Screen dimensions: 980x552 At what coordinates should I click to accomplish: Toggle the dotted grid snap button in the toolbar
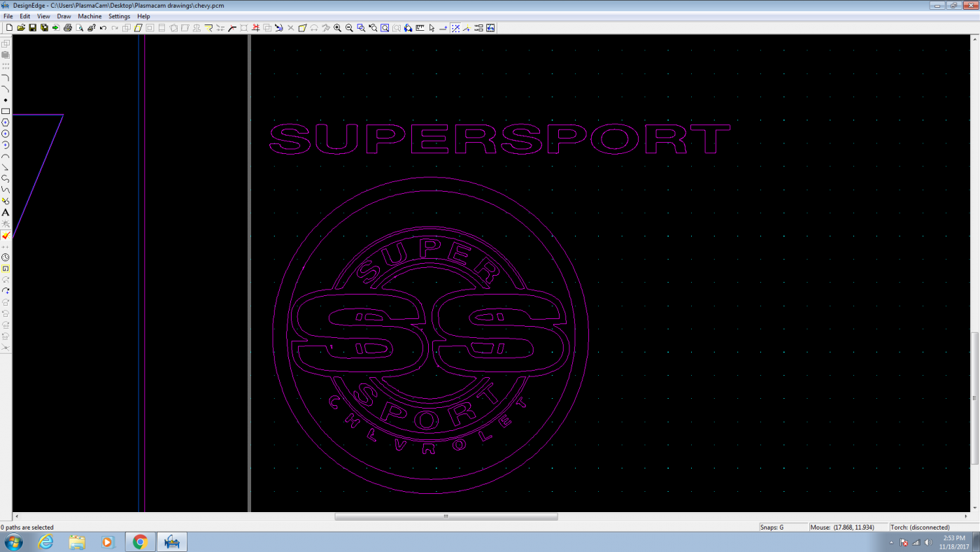click(x=455, y=28)
